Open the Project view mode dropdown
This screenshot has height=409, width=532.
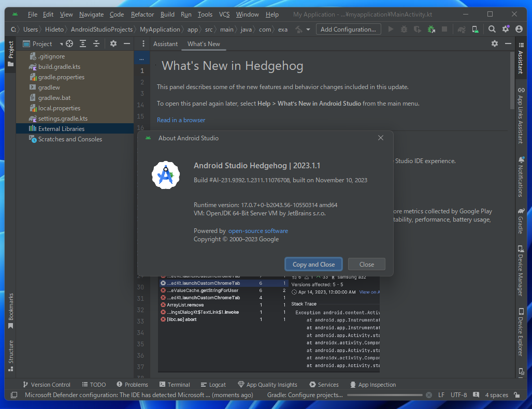tap(61, 43)
